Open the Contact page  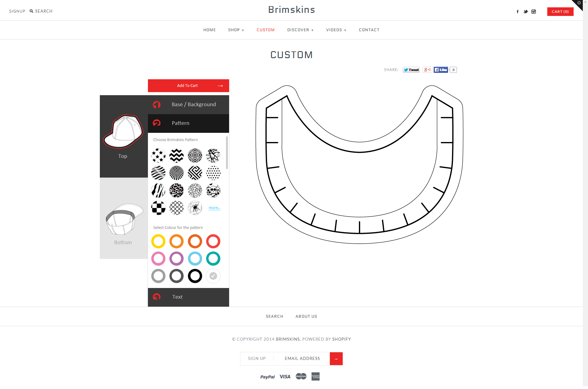coord(369,30)
